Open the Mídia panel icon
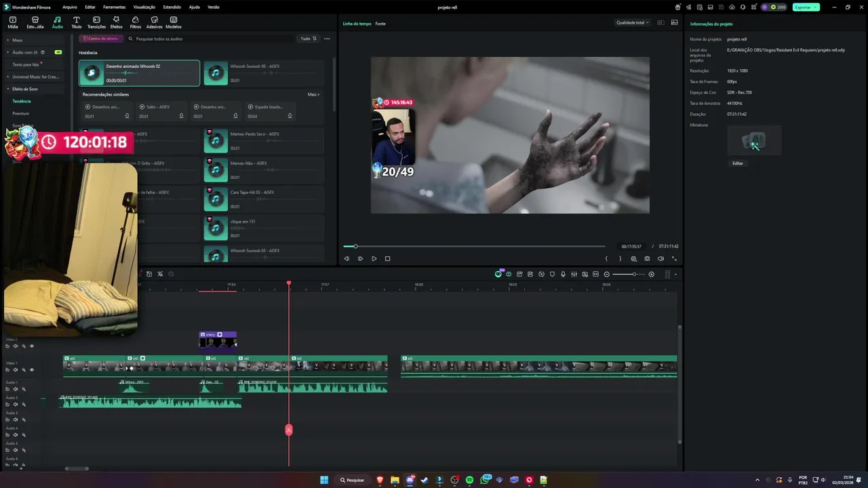Screen dimensions: 868x488 (12, 22)
